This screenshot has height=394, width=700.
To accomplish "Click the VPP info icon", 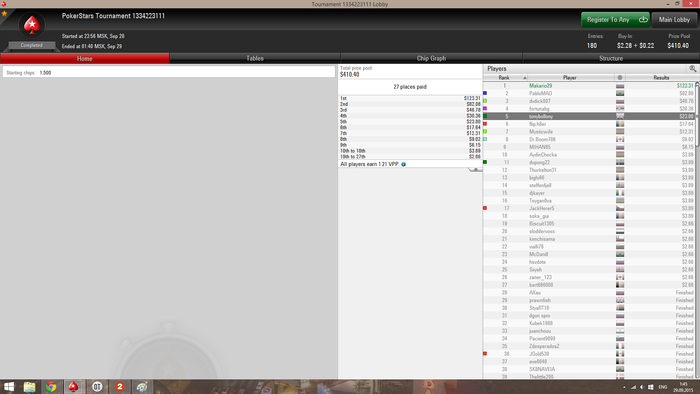I will coord(404,164).
